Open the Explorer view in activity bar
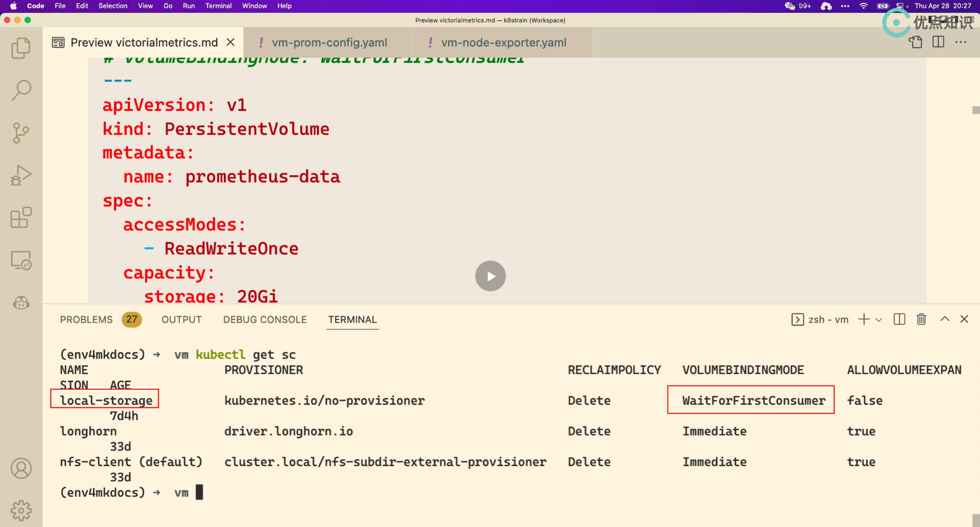 pyautogui.click(x=21, y=48)
